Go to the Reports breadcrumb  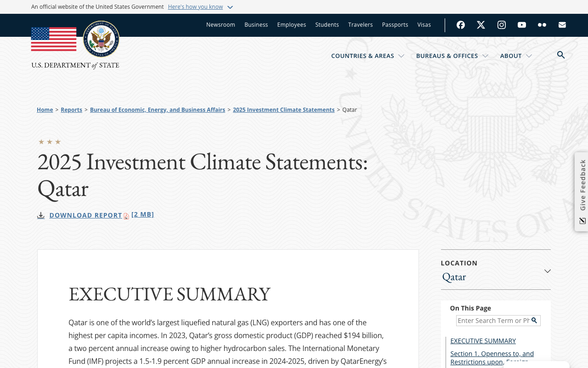point(72,110)
